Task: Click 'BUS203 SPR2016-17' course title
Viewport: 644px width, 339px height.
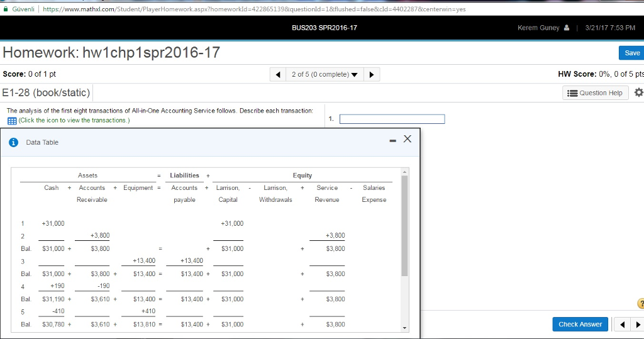Action: (325, 28)
